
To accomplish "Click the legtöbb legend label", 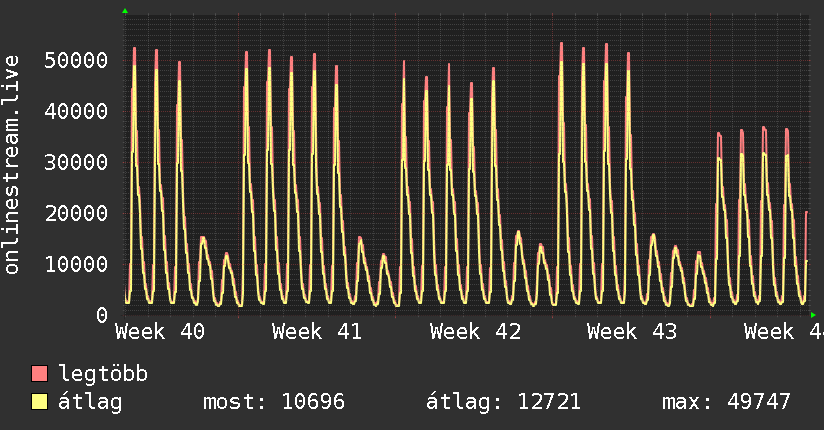I will click(x=103, y=374).
